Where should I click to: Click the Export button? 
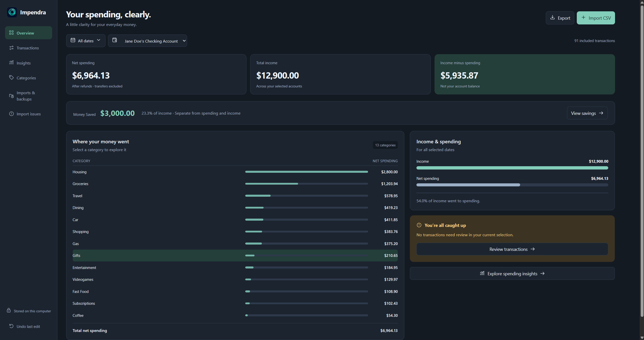coord(560,18)
